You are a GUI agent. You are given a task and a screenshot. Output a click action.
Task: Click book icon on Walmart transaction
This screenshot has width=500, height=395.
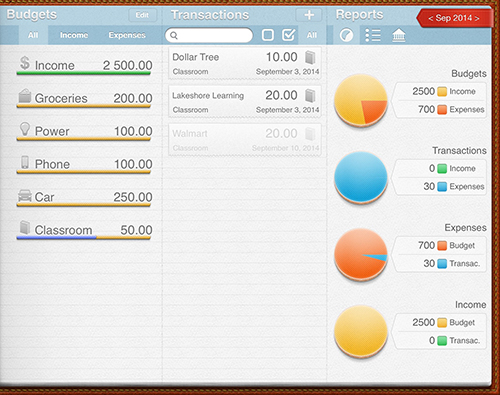pos(310,134)
